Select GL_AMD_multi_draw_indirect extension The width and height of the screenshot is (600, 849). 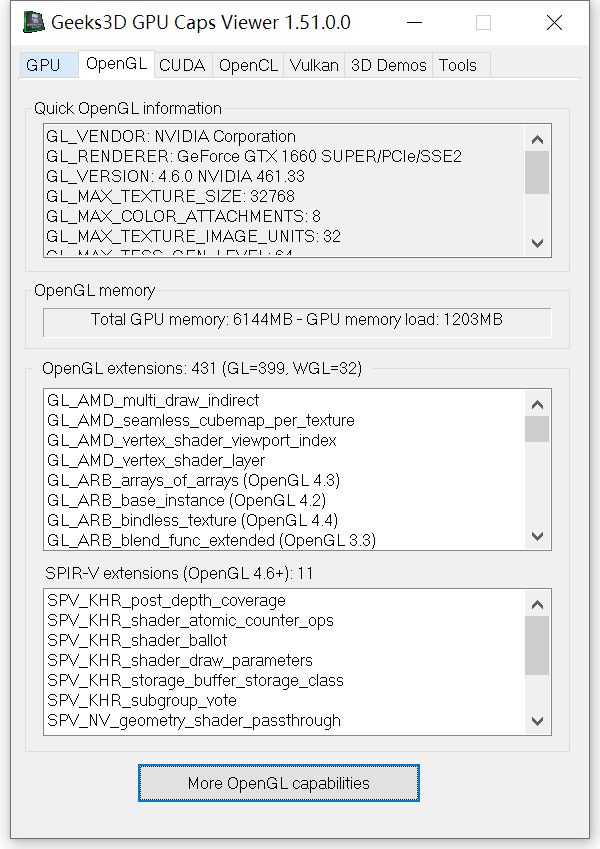(153, 401)
